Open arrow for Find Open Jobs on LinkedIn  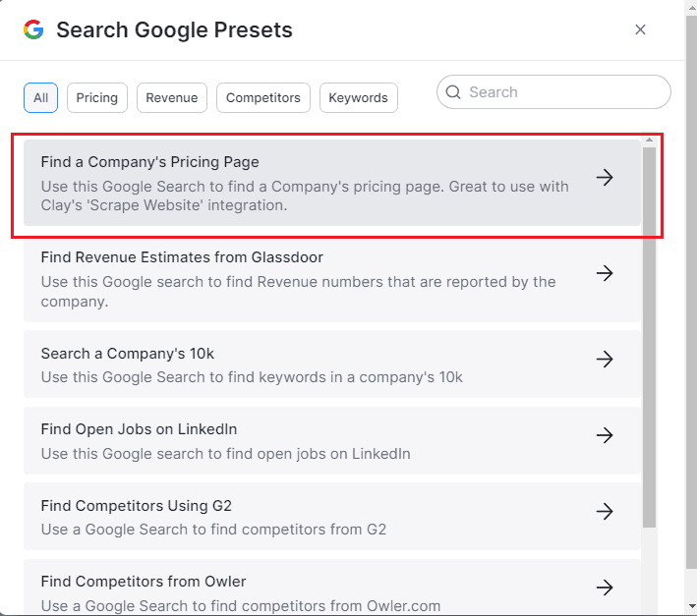tap(605, 435)
